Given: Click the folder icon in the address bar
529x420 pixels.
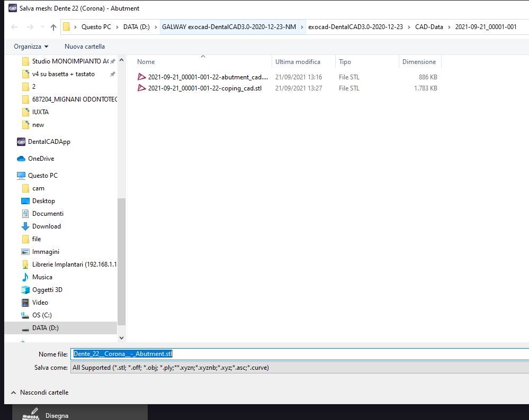Looking at the screenshot, I should pyautogui.click(x=67, y=26).
